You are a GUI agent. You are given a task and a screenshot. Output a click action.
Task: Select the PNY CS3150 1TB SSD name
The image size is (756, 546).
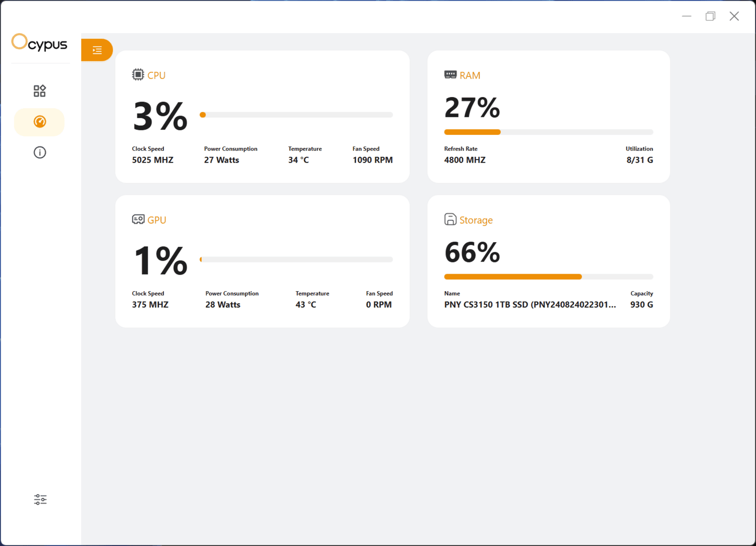coord(530,305)
